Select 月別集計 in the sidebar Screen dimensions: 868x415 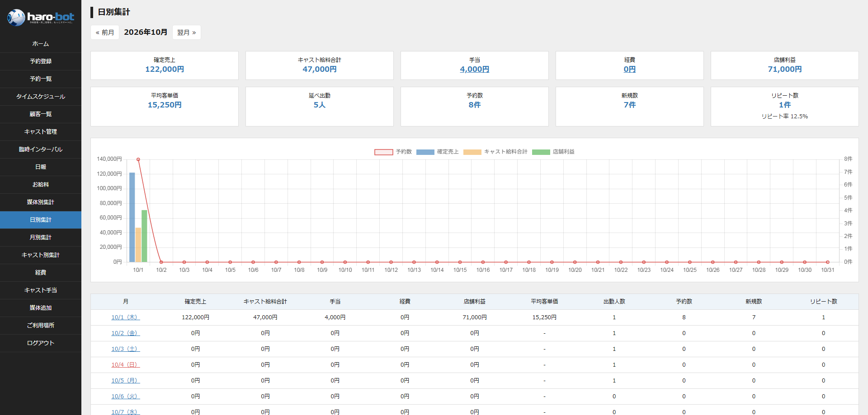point(41,238)
